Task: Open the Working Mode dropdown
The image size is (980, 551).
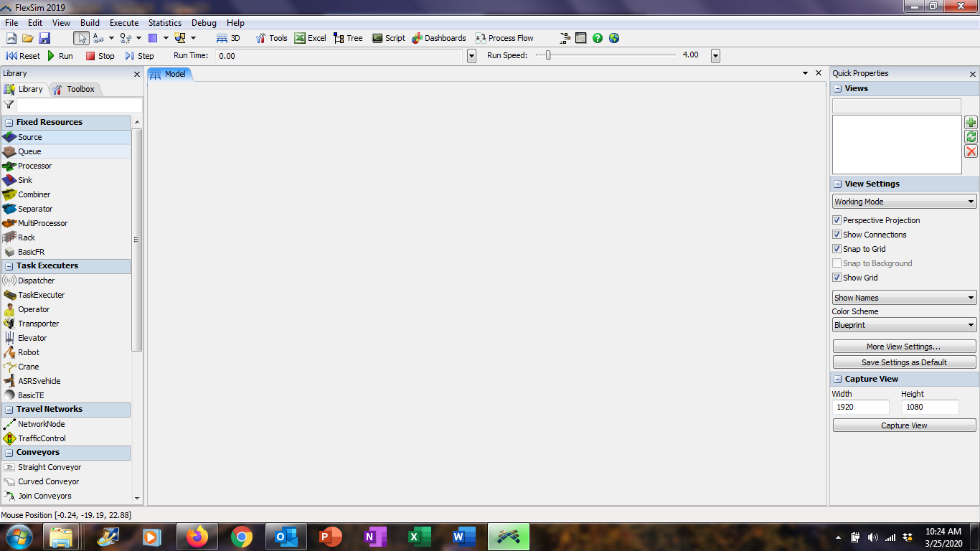Action: (x=904, y=202)
